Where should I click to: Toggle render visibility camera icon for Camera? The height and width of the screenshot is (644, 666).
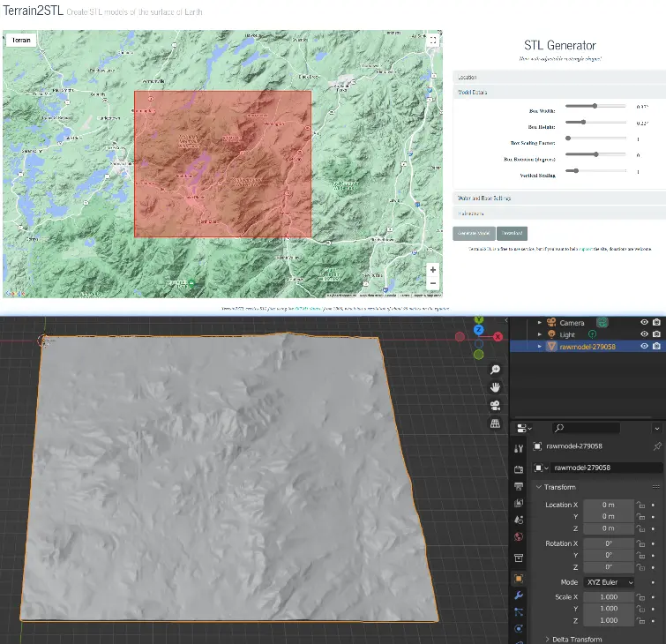pos(656,322)
